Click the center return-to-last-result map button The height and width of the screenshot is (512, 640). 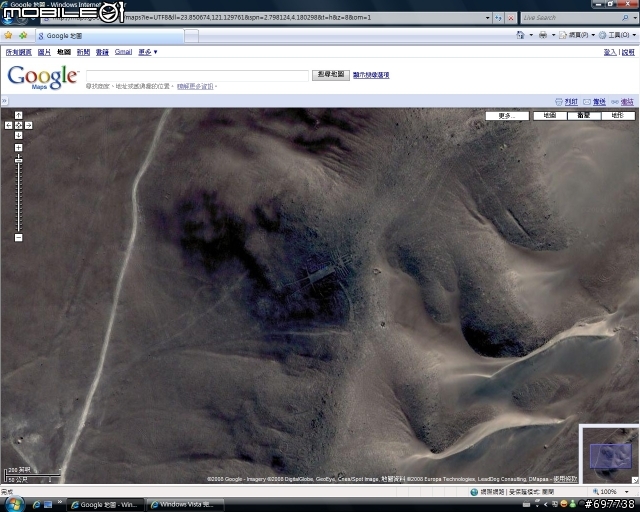(x=18, y=125)
